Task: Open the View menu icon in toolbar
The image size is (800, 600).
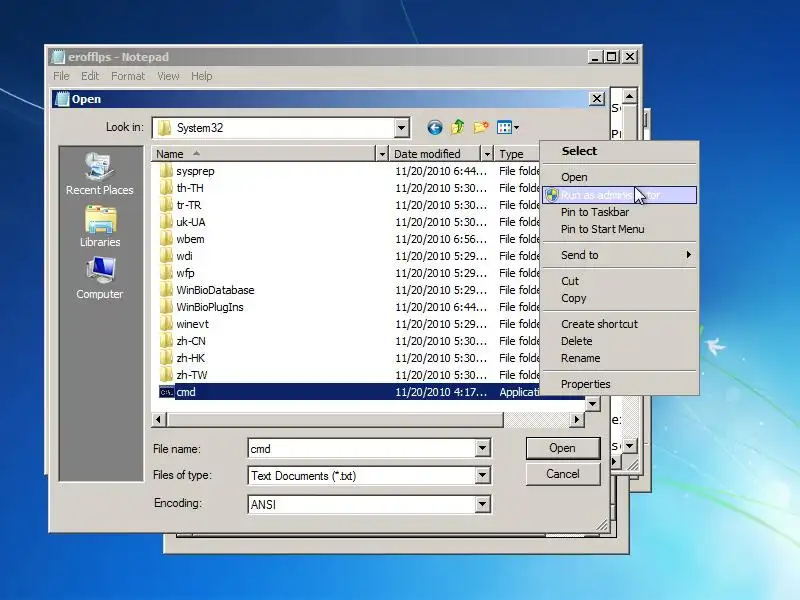Action: click(x=508, y=128)
